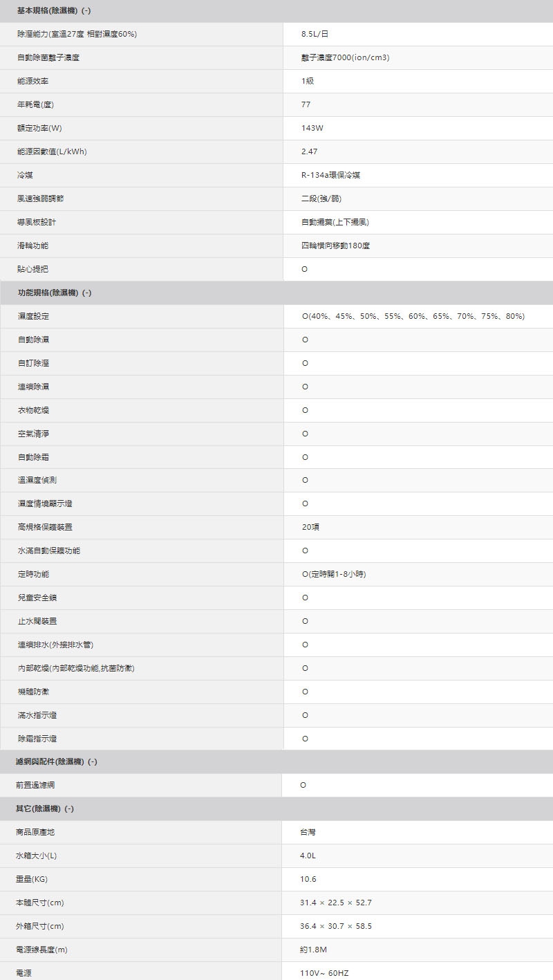
Task: Click the 四輪橫向移動180度 value
Action: [335, 246]
